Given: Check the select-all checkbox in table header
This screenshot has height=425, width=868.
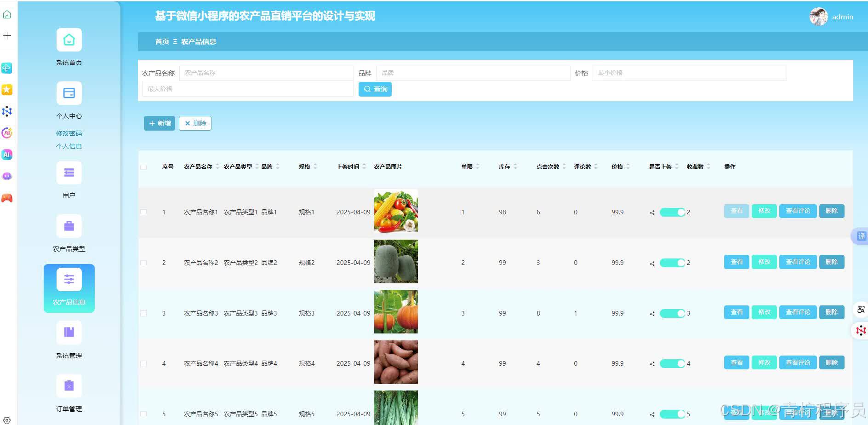Looking at the screenshot, I should (143, 167).
